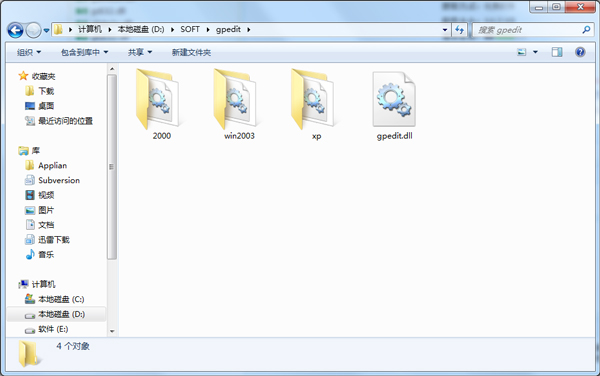Close the gpedit Explorer window

pyautogui.click(x=580, y=7)
